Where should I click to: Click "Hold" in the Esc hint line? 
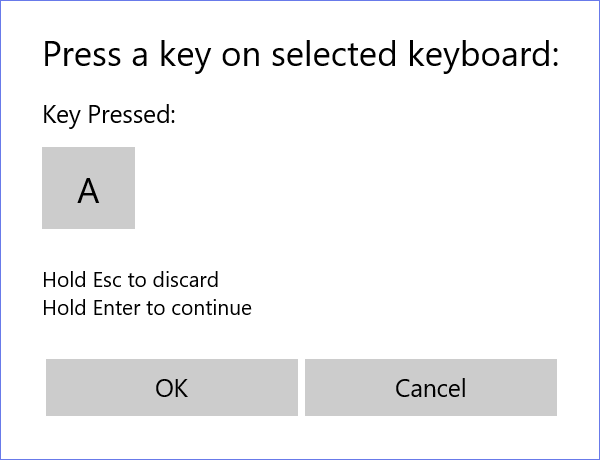coord(64,279)
